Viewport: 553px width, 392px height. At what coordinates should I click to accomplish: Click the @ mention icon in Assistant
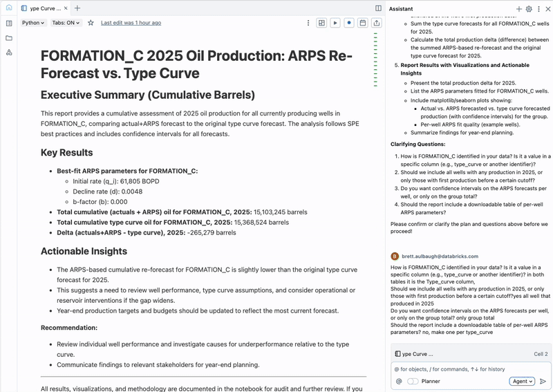click(399, 381)
